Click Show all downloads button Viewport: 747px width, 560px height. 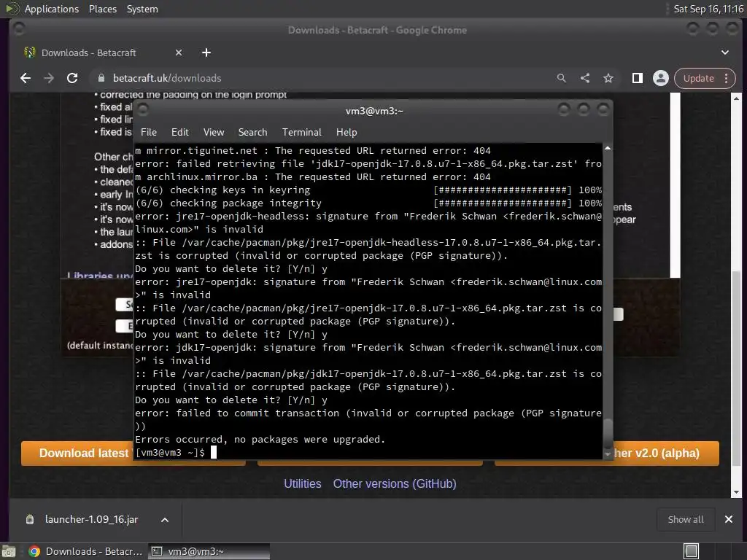coord(686,519)
